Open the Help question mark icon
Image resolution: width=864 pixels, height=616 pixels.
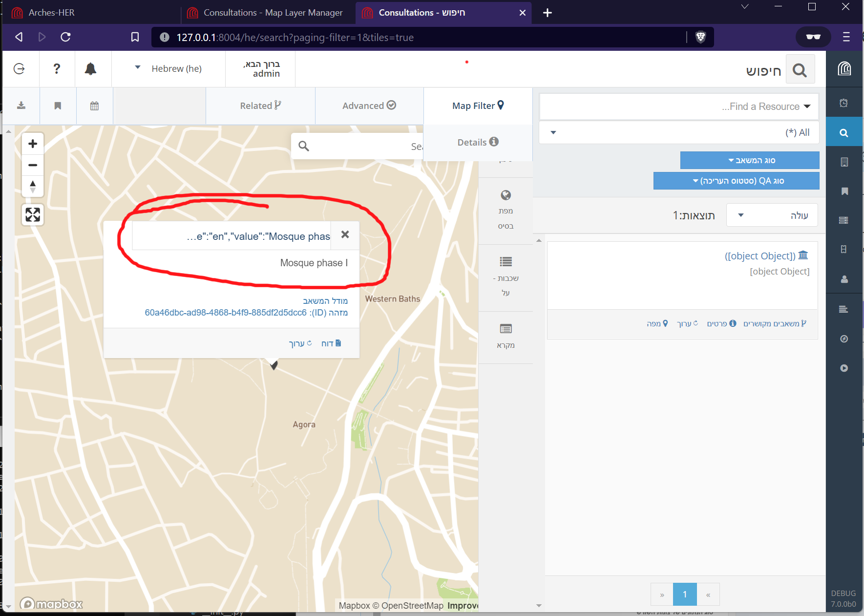click(x=57, y=68)
